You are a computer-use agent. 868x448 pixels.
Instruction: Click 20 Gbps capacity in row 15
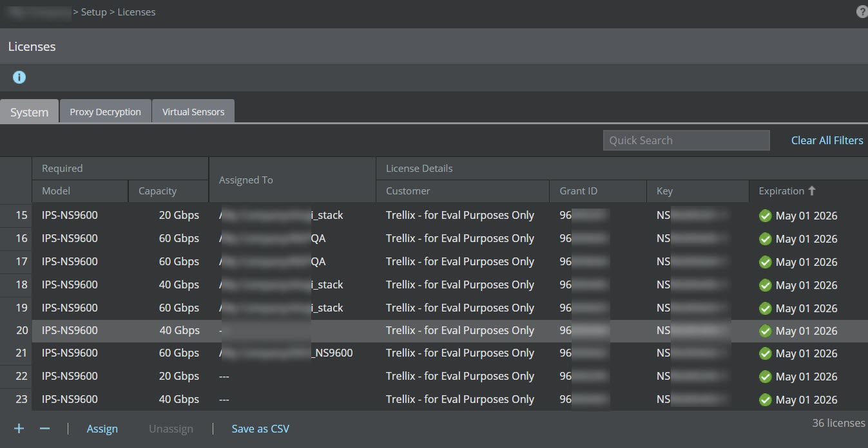(x=179, y=215)
